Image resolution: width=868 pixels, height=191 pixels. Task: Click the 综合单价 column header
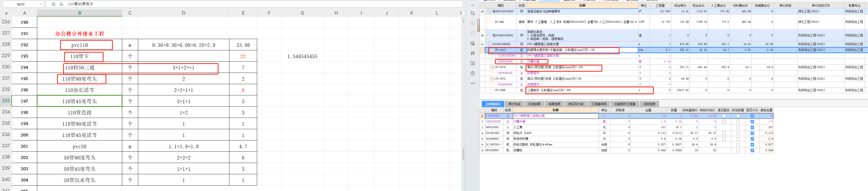pyautogui.click(x=680, y=6)
